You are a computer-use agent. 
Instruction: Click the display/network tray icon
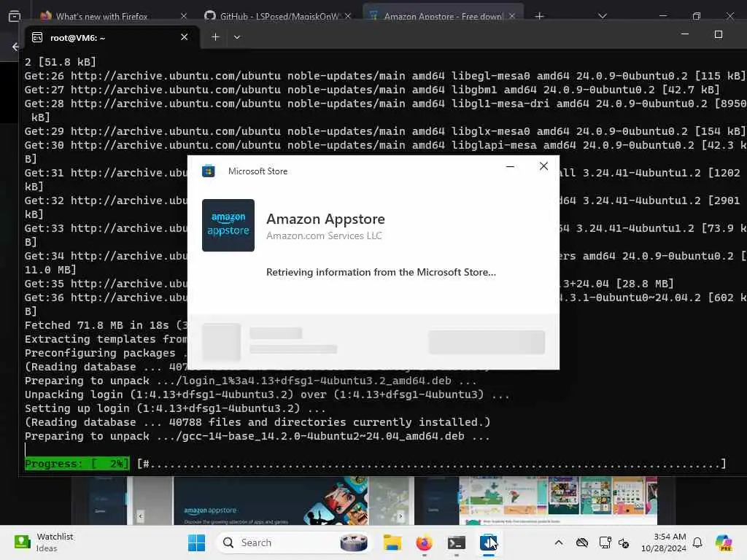pos(605,542)
